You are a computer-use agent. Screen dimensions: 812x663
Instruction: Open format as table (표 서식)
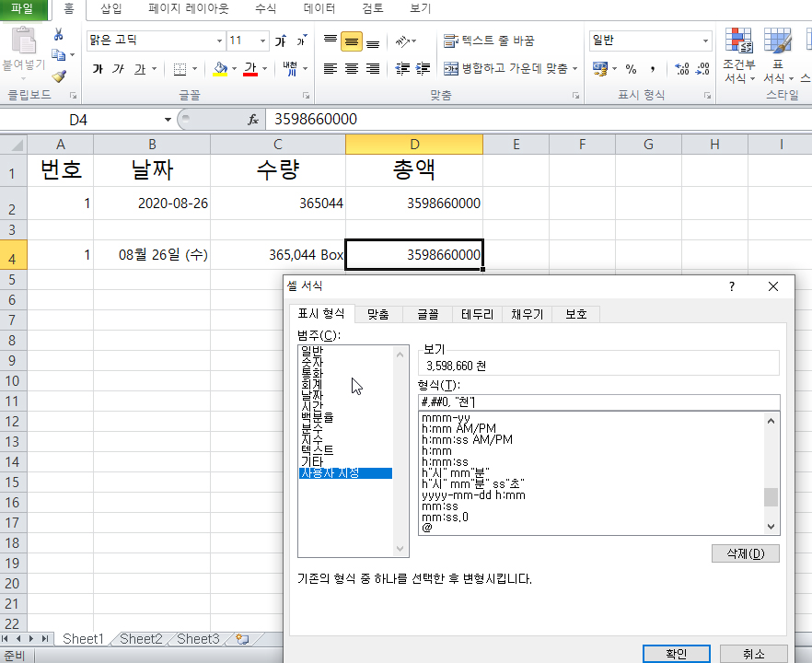[778, 55]
